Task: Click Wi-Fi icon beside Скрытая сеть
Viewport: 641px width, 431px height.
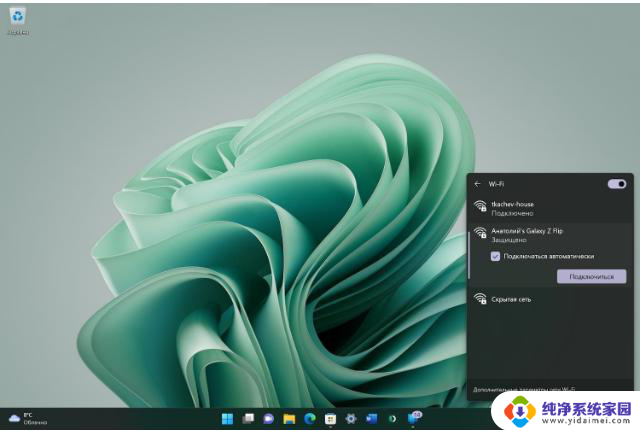Action: point(480,298)
